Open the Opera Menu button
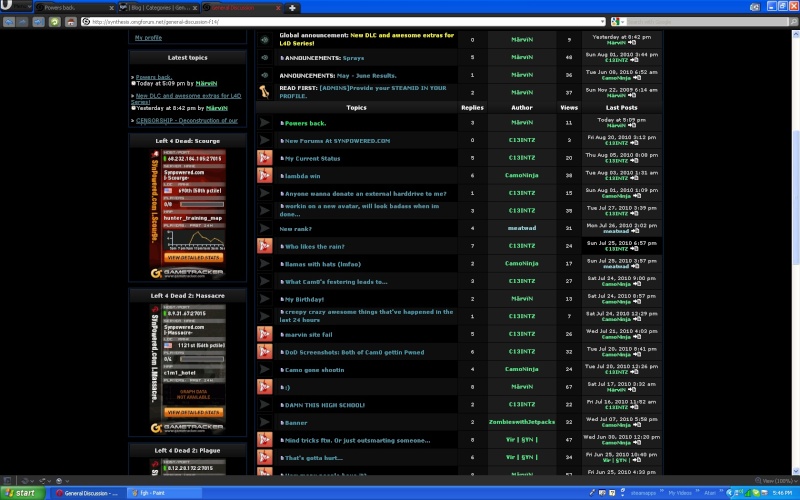Screen dimensions: 800x500 coord(15,6)
